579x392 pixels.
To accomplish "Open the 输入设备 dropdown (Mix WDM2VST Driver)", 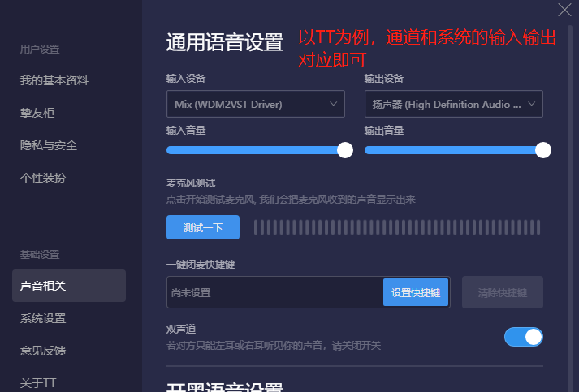I will pos(256,104).
